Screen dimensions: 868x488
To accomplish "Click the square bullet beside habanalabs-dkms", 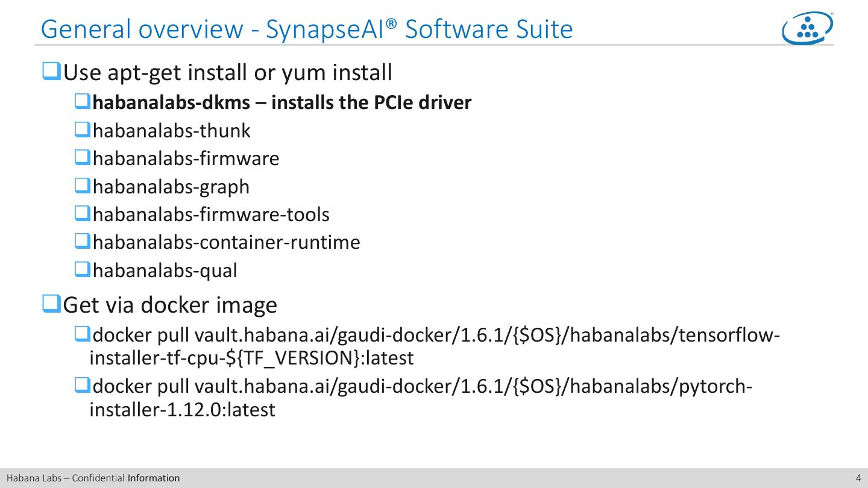I will click(x=83, y=101).
